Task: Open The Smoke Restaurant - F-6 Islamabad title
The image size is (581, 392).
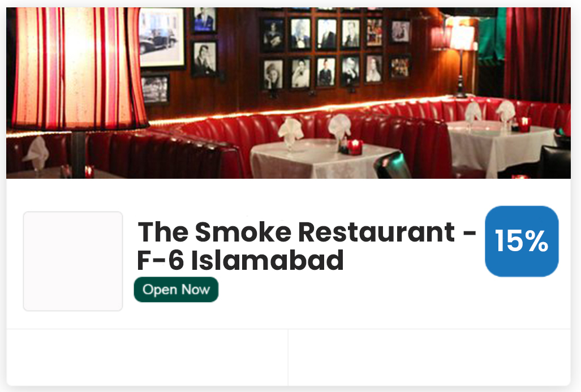Action: (307, 246)
